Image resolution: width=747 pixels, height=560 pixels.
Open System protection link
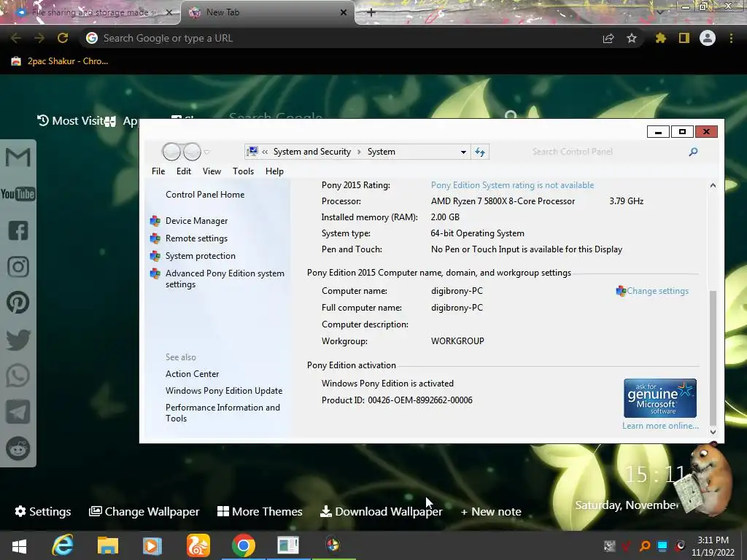[x=200, y=256]
